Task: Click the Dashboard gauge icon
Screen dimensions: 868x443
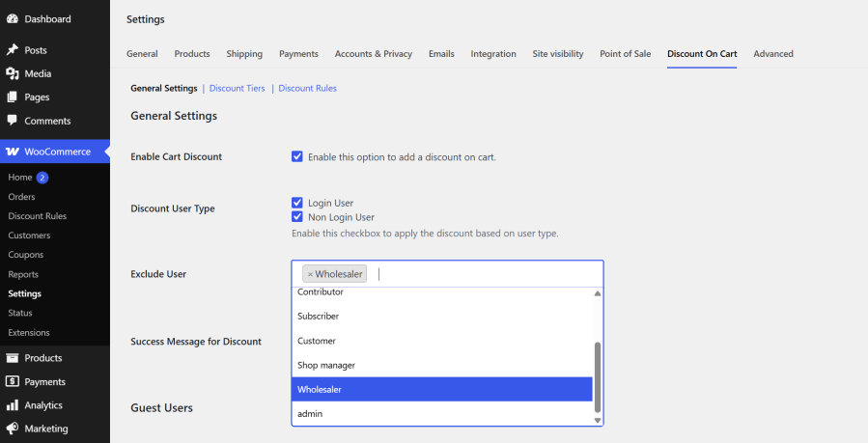Action: (x=13, y=18)
